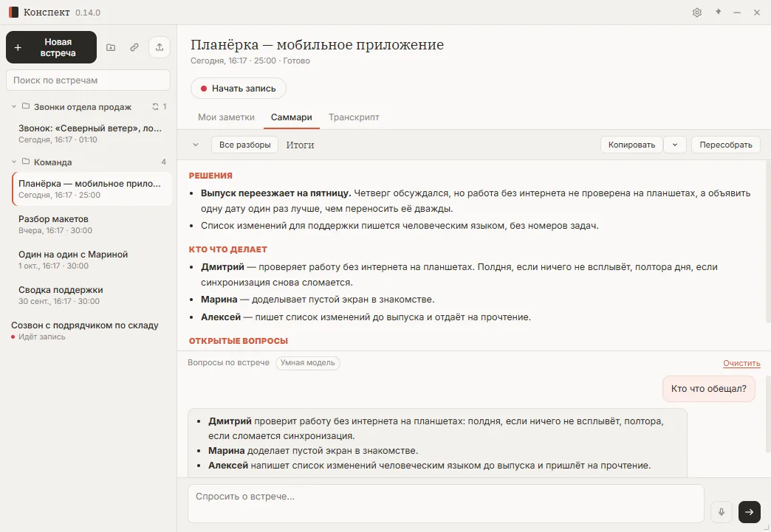Focus the Поиск по встречам search field

coord(88,80)
